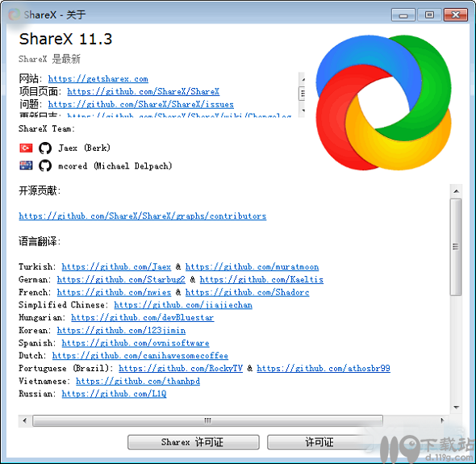The image size is (476, 464).
Task: Close the ShareX about window
Action: click(x=456, y=15)
